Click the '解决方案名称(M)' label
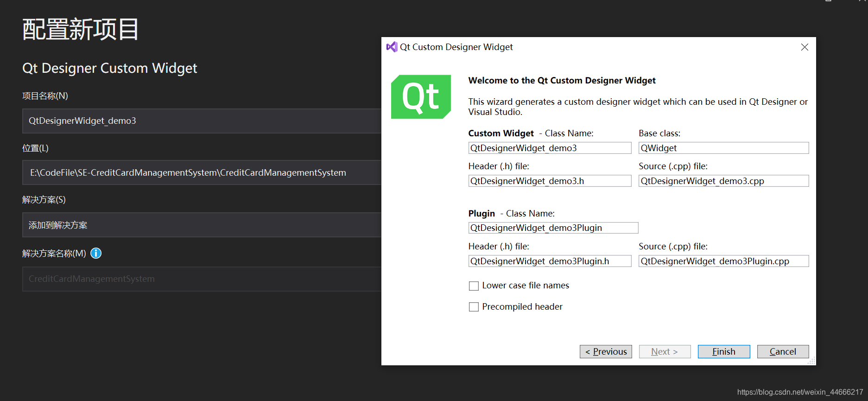This screenshot has width=868, height=401. click(x=54, y=254)
